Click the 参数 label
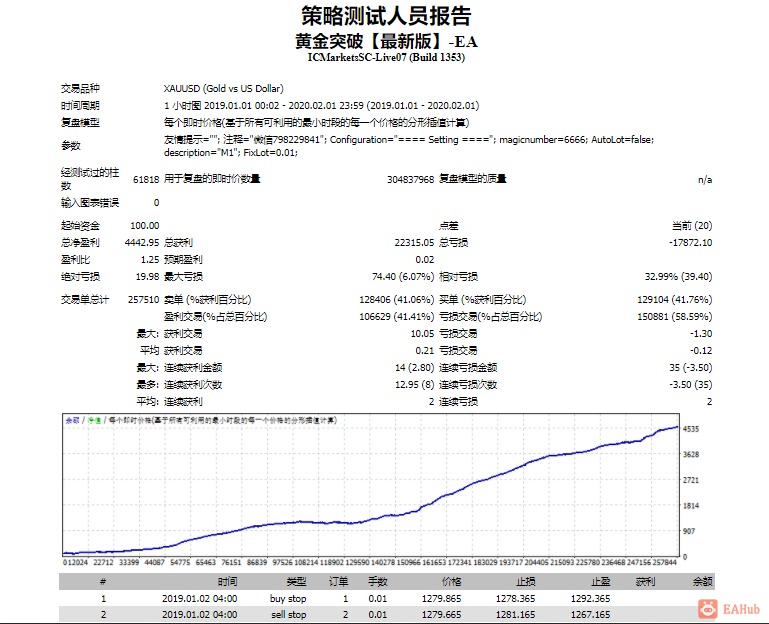This screenshot has height=624, width=769. click(71, 146)
